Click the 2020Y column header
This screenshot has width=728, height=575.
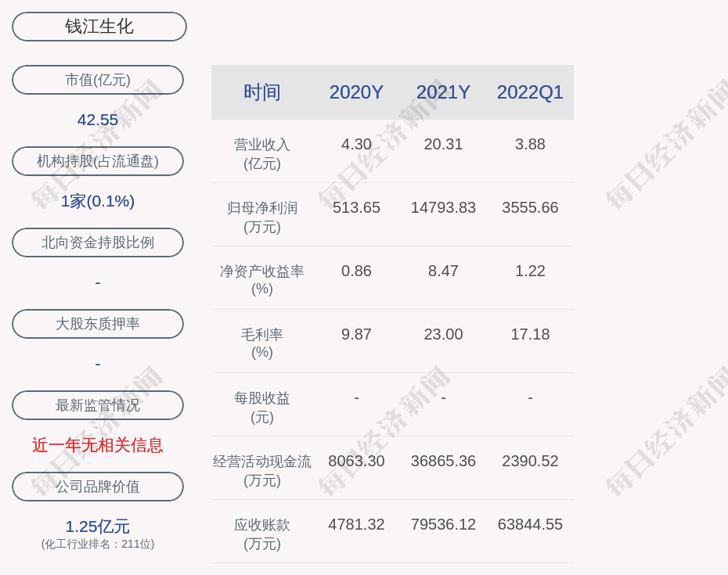pyautogui.click(x=356, y=92)
